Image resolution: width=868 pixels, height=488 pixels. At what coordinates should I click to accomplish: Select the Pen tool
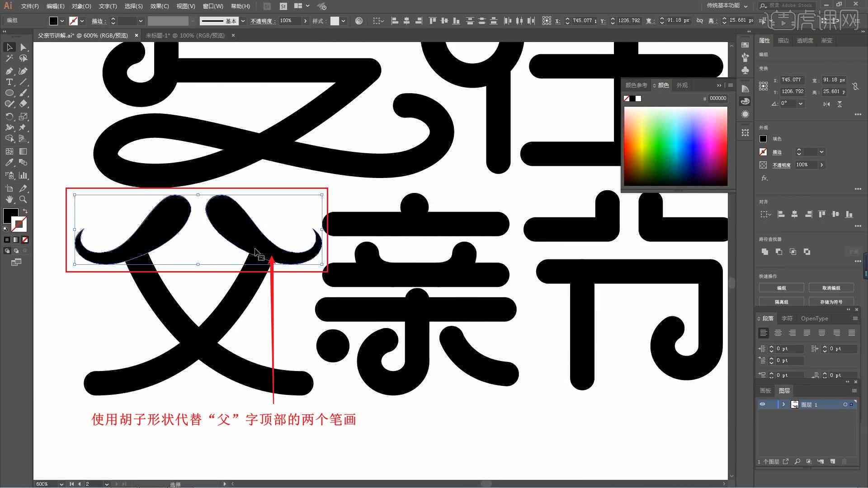pos(9,71)
